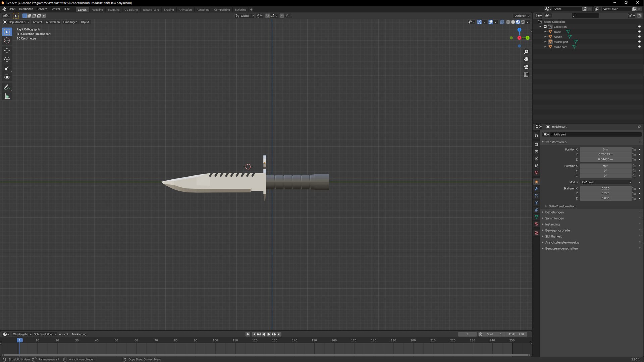Image resolution: width=644 pixels, height=362 pixels.
Task: Switch to the Shading workspace tab
Action: tap(169, 10)
